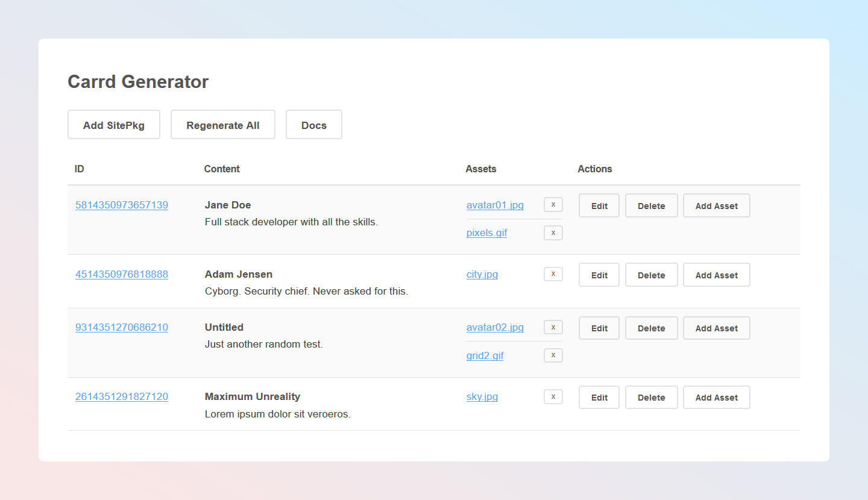This screenshot has width=868, height=500.
Task: Remove the grid2.gif asset
Action: [x=553, y=355]
